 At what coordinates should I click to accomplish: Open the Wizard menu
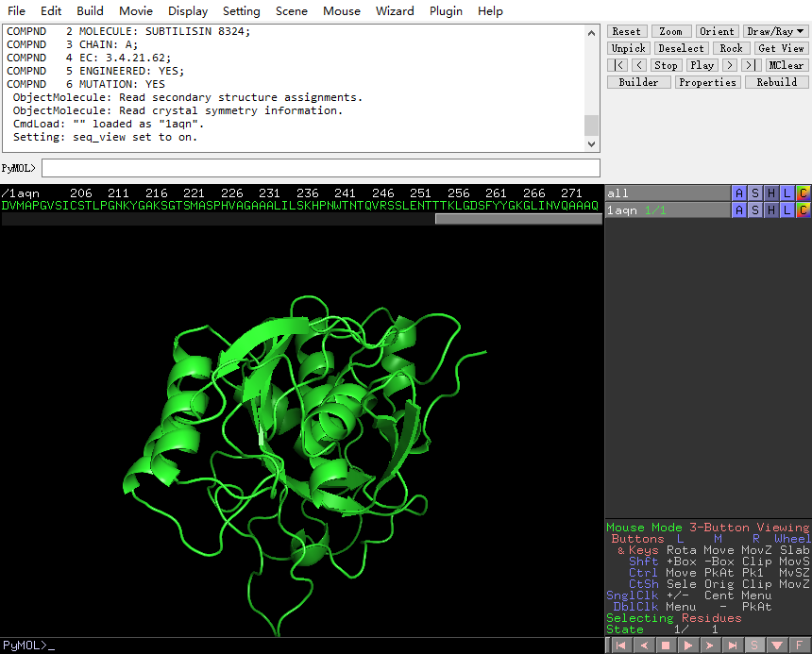pyautogui.click(x=395, y=11)
